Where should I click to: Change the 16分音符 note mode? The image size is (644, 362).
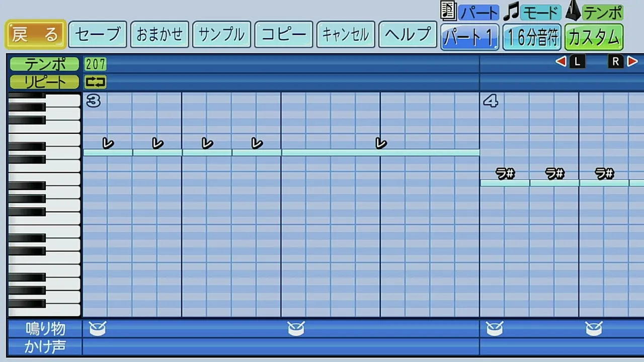[x=532, y=37]
